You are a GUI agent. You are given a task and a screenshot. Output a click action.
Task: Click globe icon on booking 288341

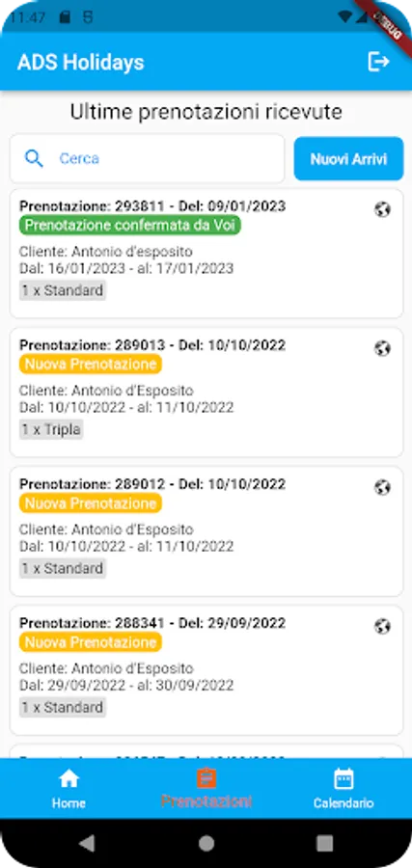click(x=382, y=626)
